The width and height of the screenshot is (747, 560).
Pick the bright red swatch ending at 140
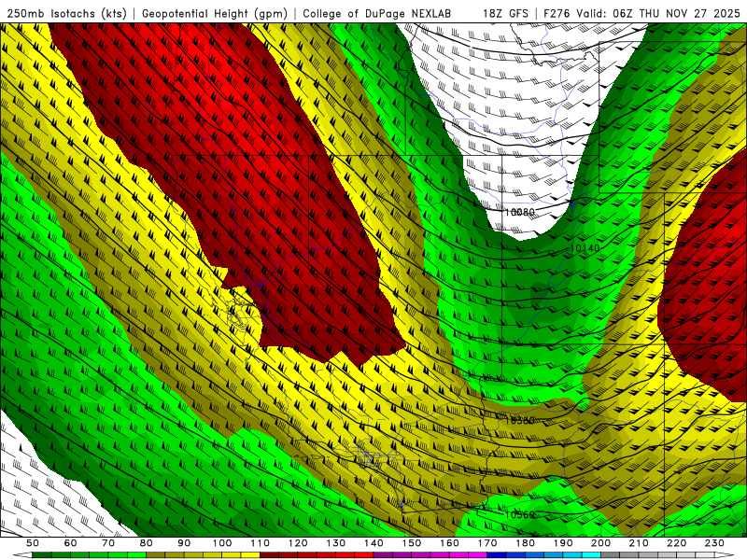point(364,554)
